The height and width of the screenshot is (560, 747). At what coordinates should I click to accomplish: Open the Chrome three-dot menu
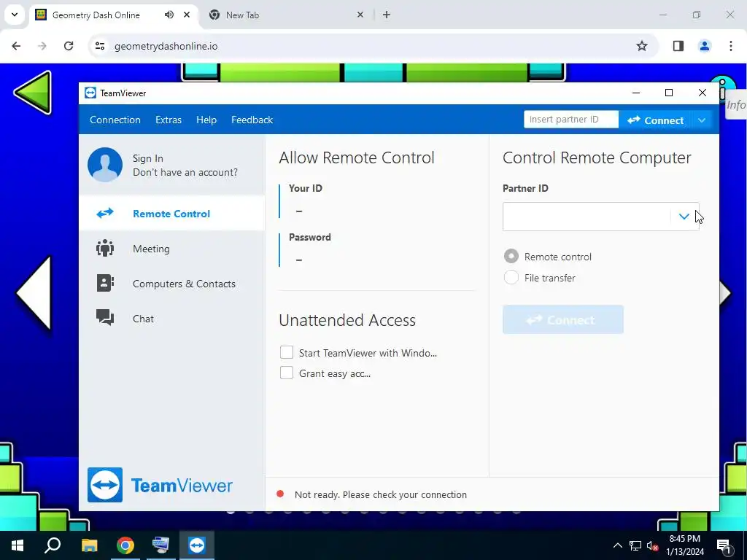[731, 46]
